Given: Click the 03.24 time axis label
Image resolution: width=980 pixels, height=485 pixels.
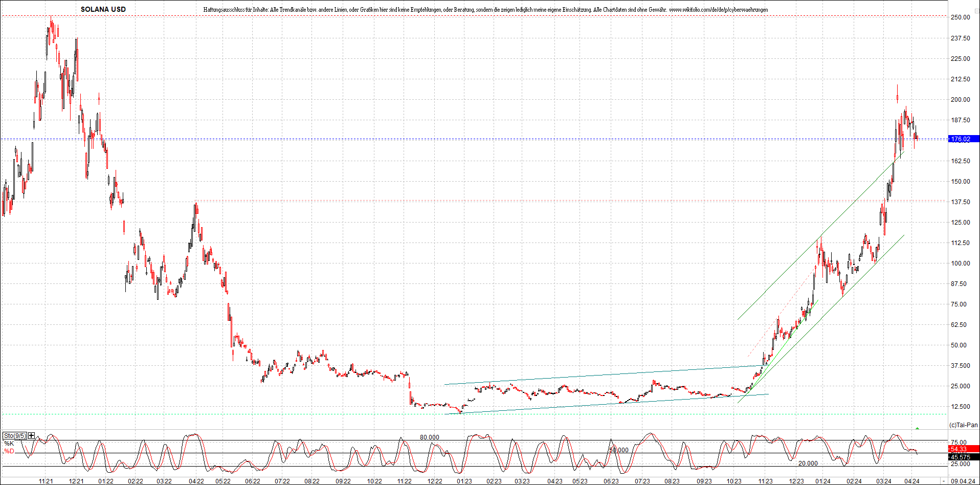Looking at the screenshot, I should click(884, 481).
